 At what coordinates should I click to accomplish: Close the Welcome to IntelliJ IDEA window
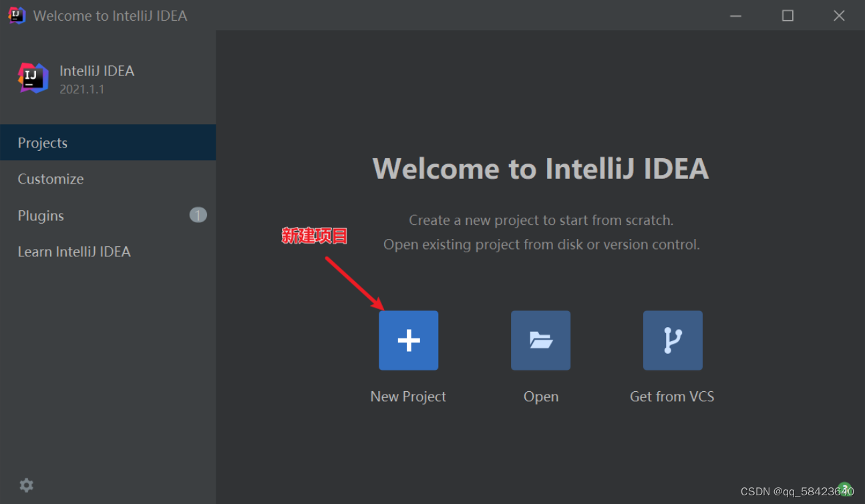click(839, 15)
